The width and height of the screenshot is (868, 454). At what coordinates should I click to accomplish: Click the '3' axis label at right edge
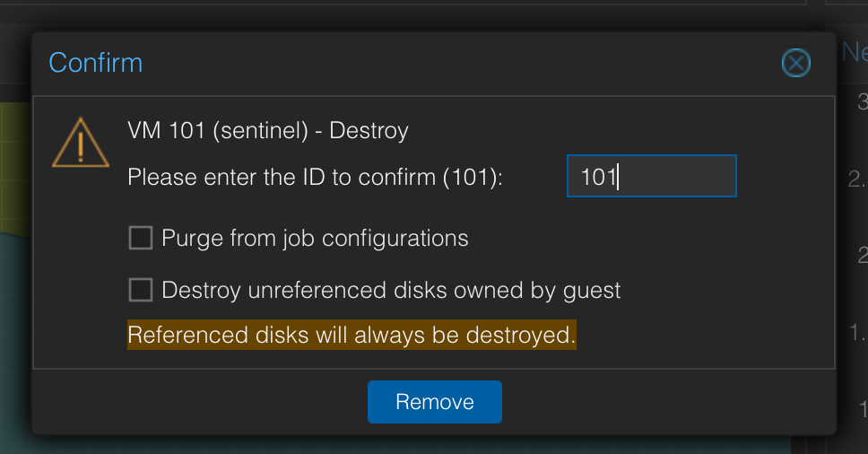click(863, 100)
